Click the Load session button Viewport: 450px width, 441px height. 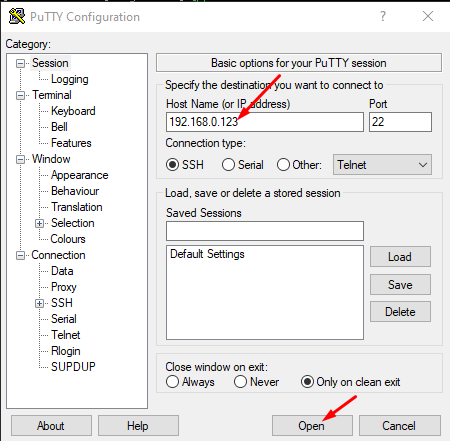(400, 257)
